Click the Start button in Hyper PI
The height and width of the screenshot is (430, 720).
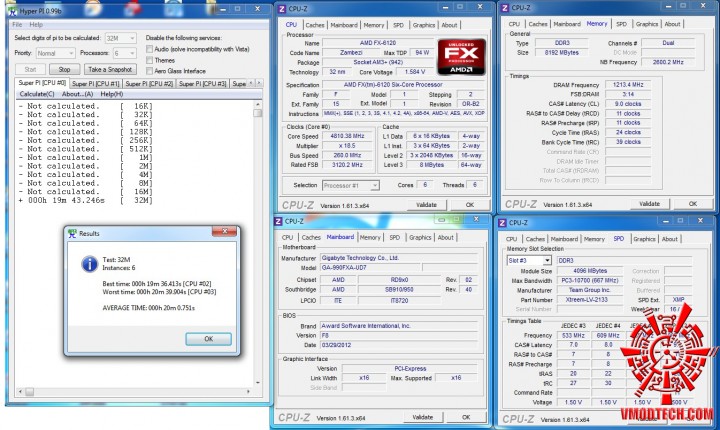pyautogui.click(x=30, y=69)
